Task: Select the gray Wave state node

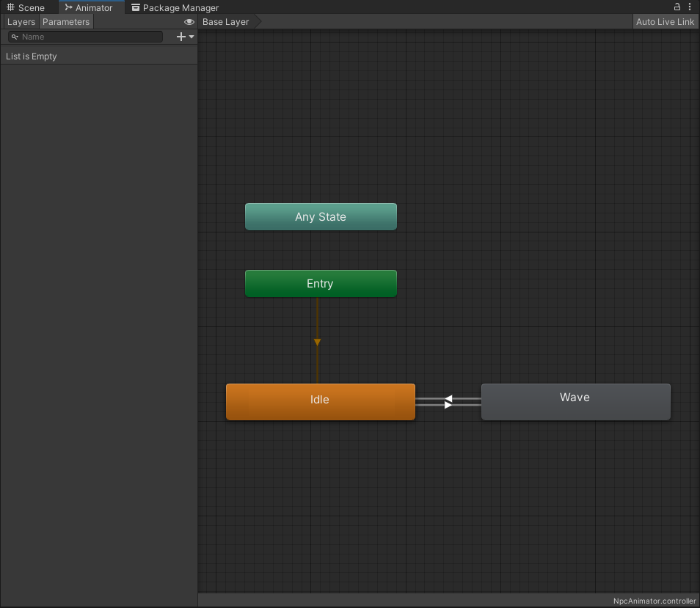Action: 575,401
